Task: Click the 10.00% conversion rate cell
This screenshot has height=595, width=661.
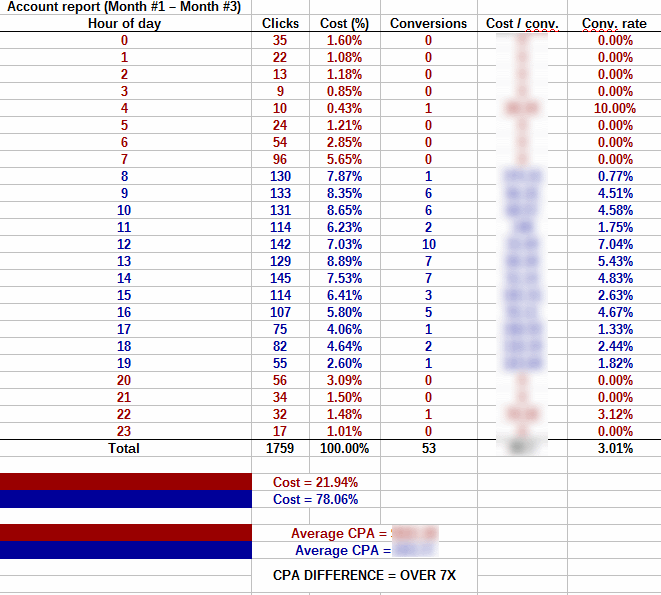Action: [x=614, y=108]
